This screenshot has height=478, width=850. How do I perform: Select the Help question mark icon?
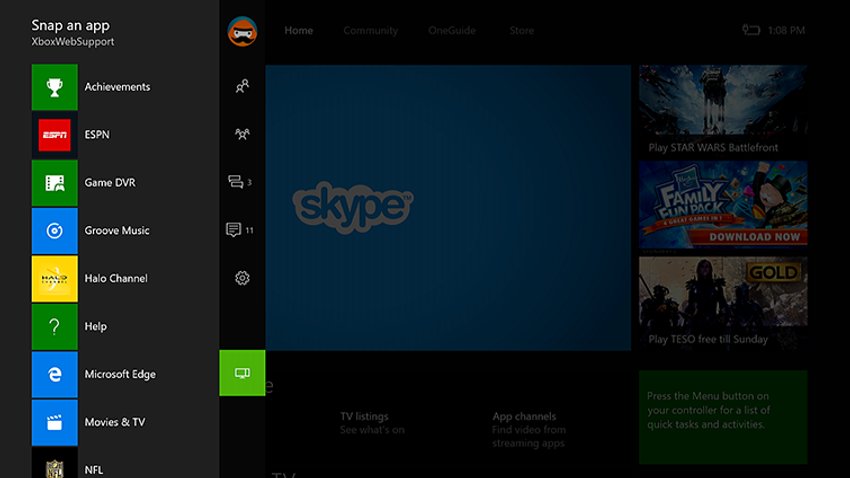pos(54,327)
